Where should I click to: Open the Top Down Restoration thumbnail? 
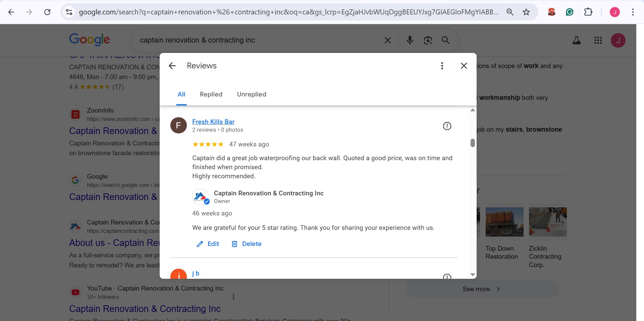(504, 222)
